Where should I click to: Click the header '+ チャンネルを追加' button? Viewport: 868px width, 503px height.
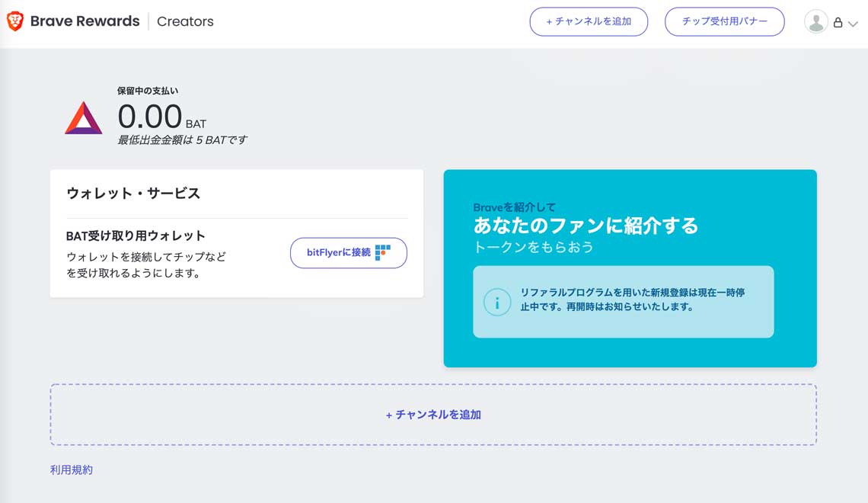pyautogui.click(x=589, y=21)
